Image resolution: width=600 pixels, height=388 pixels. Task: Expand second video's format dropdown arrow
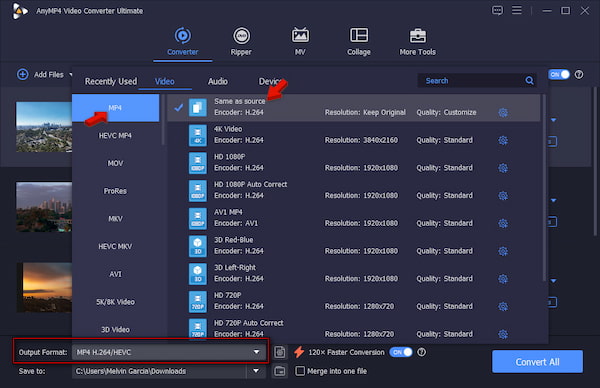point(553,201)
